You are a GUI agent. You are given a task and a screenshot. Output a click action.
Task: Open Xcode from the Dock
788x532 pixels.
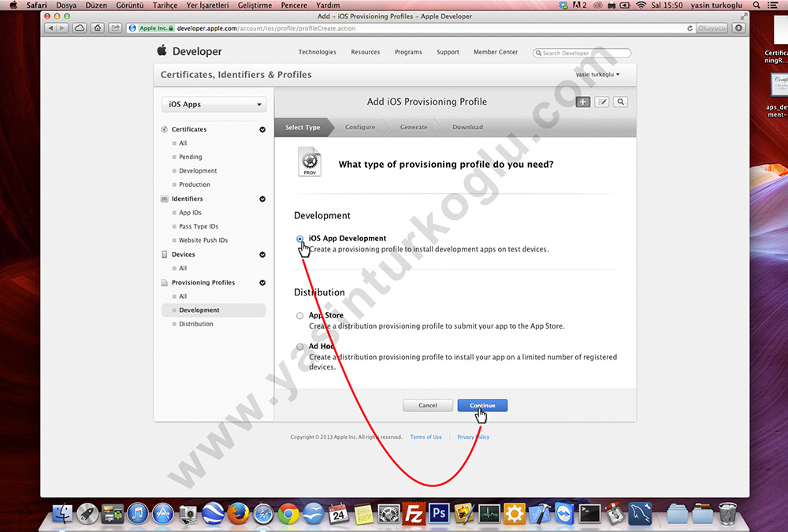pos(540,514)
